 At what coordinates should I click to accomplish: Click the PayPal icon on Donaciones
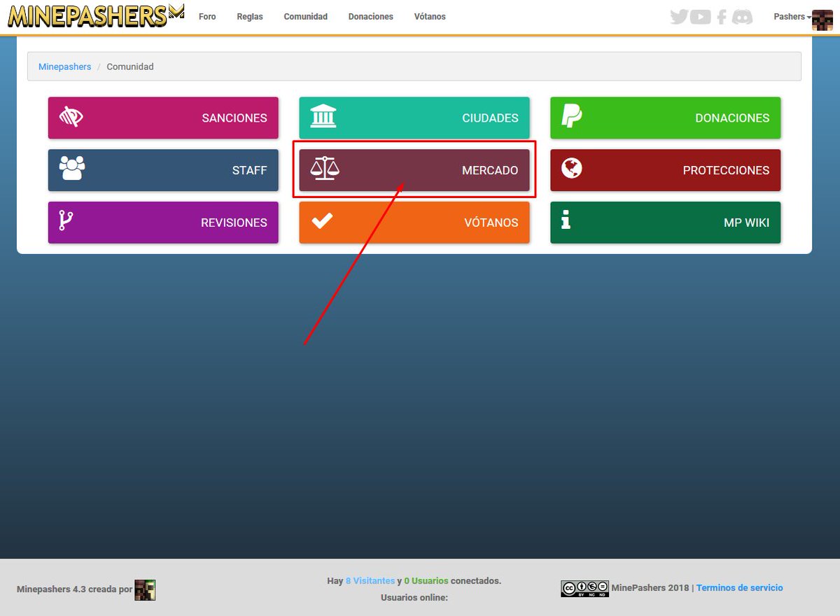pos(572,116)
